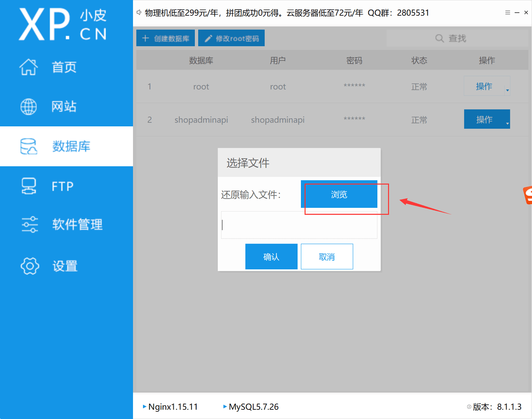Click the 版本: 8.1.1.3 version text

click(497, 407)
